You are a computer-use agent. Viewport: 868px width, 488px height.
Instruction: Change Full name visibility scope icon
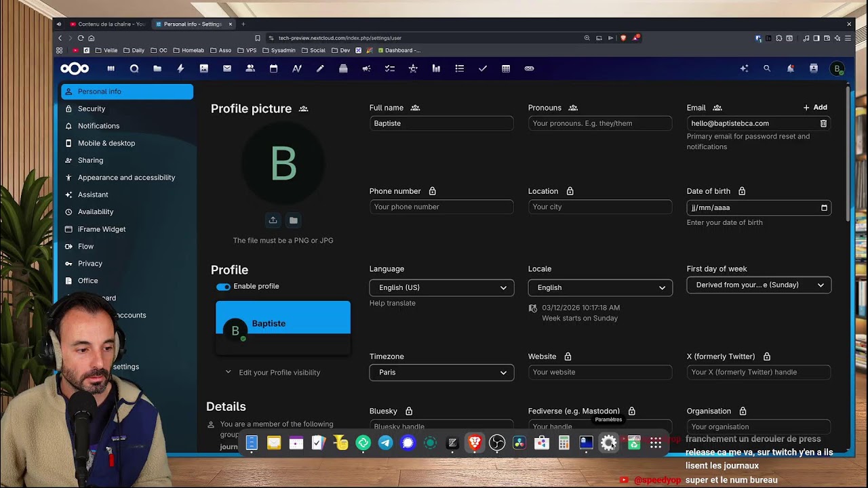click(415, 108)
